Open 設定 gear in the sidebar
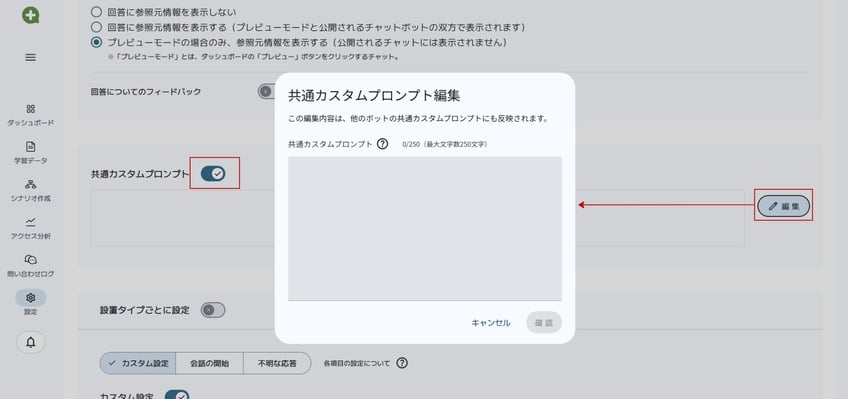This screenshot has width=848, height=399. (x=31, y=303)
